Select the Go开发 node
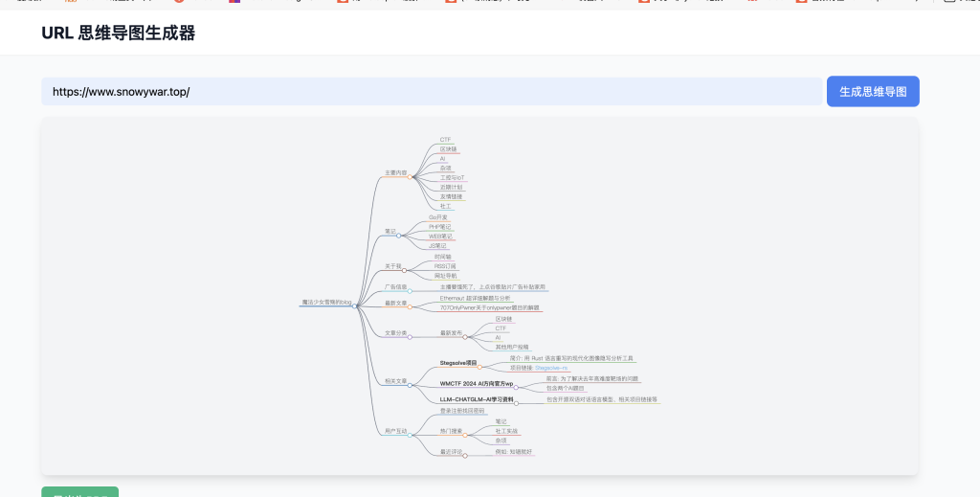This screenshot has height=497, width=980. [x=438, y=217]
